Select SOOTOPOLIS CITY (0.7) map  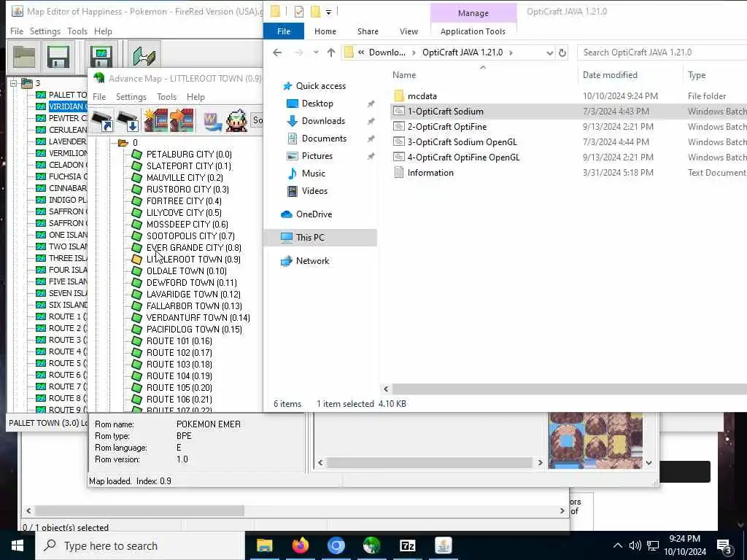190,236
